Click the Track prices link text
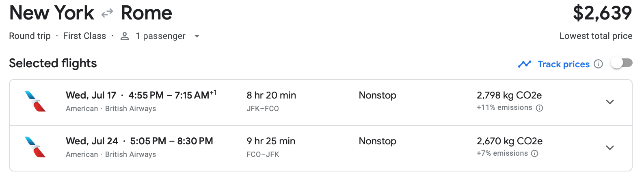 tap(563, 64)
